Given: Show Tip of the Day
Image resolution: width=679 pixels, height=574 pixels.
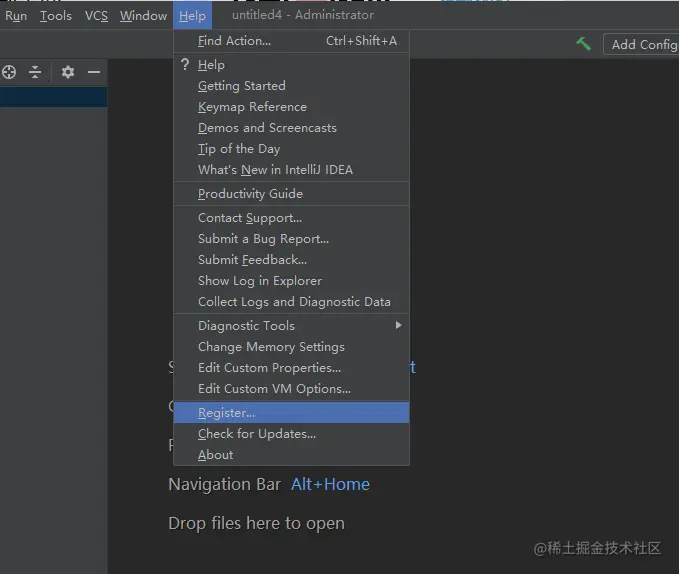Looking at the screenshot, I should 291,148.
